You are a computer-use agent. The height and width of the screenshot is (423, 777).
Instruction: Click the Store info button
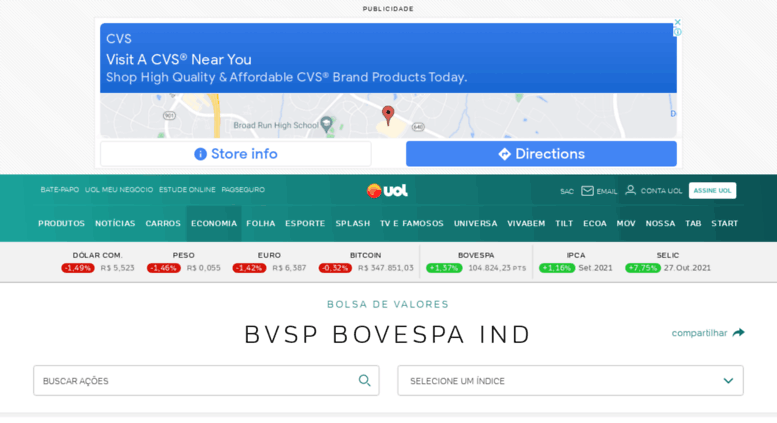point(236,154)
